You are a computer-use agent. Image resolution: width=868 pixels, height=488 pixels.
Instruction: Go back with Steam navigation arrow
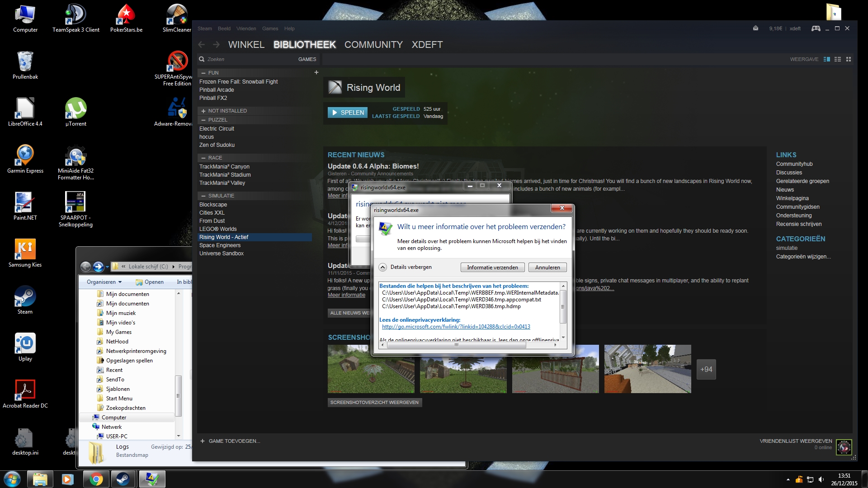point(202,45)
